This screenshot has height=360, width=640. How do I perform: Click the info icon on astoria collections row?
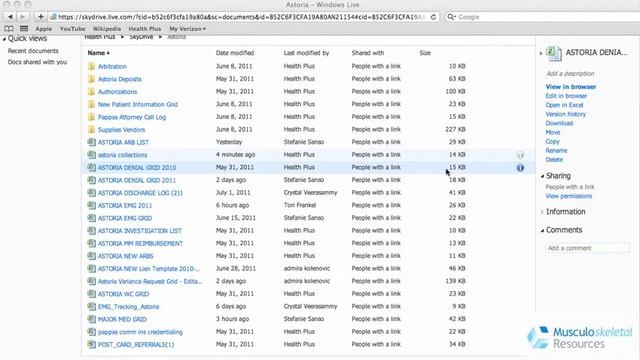pos(520,155)
